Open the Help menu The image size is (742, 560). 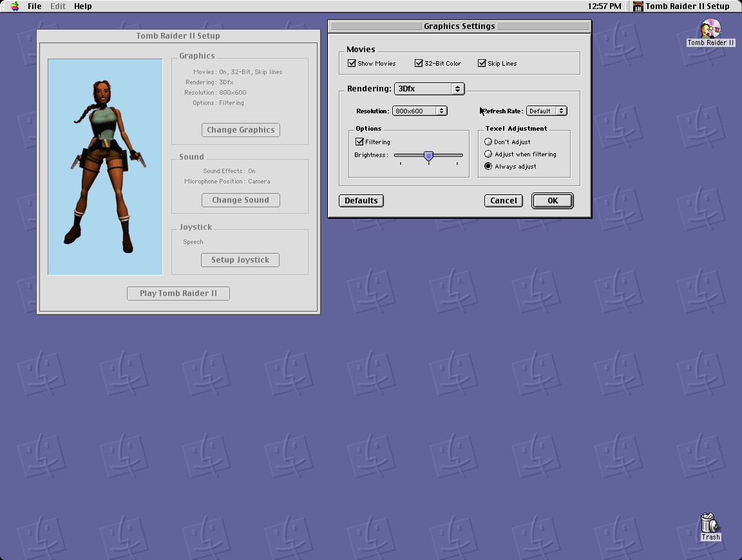pyautogui.click(x=83, y=6)
